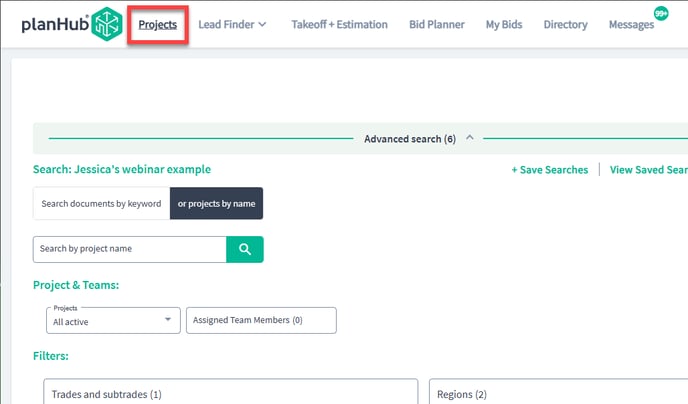This screenshot has height=404, width=688.
Task: Click the + Save Searches link
Action: [550, 170]
